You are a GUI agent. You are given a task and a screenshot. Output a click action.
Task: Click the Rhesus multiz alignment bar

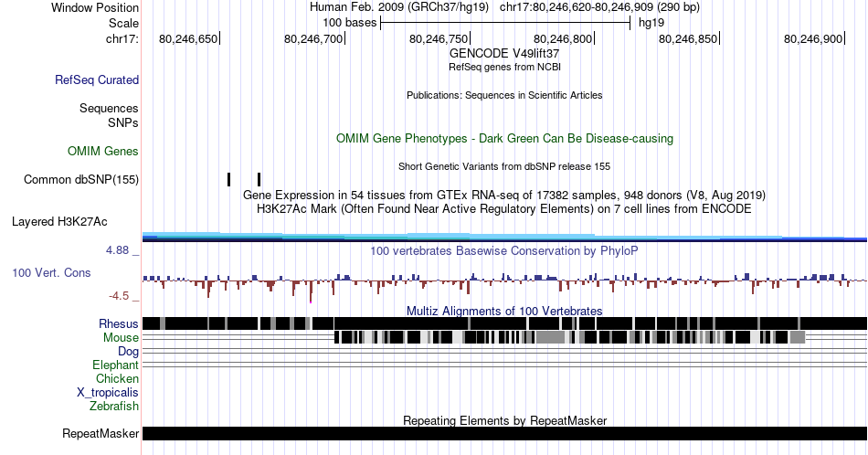(x=504, y=323)
